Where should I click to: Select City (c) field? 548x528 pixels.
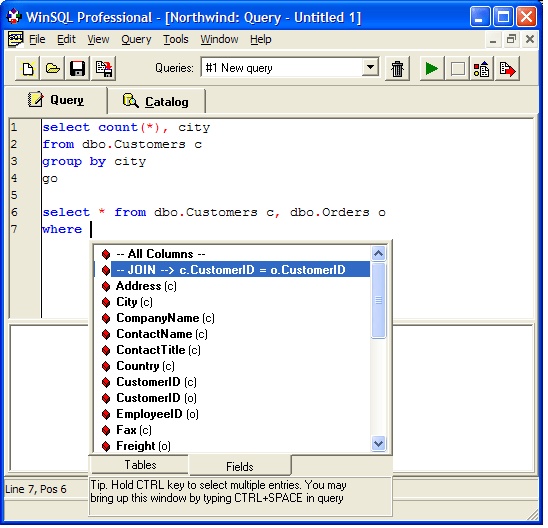click(x=232, y=302)
